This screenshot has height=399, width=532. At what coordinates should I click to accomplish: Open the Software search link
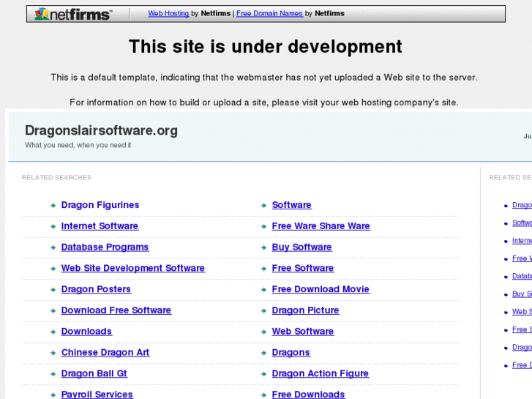coord(292,205)
